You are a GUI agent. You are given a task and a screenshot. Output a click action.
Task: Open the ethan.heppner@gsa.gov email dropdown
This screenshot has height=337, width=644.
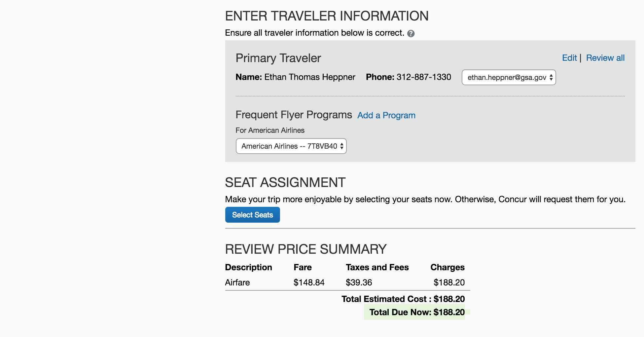509,77
